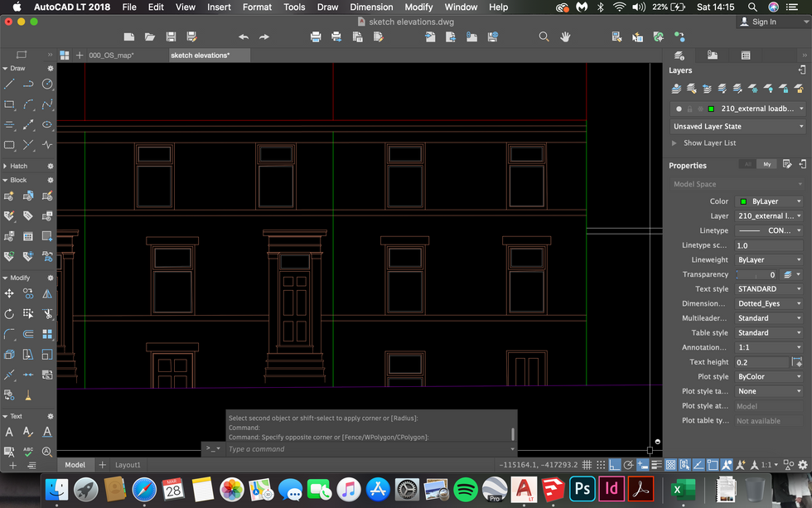Viewport: 812px width, 508px height.
Task: Click the Undo arrow
Action: (x=244, y=36)
